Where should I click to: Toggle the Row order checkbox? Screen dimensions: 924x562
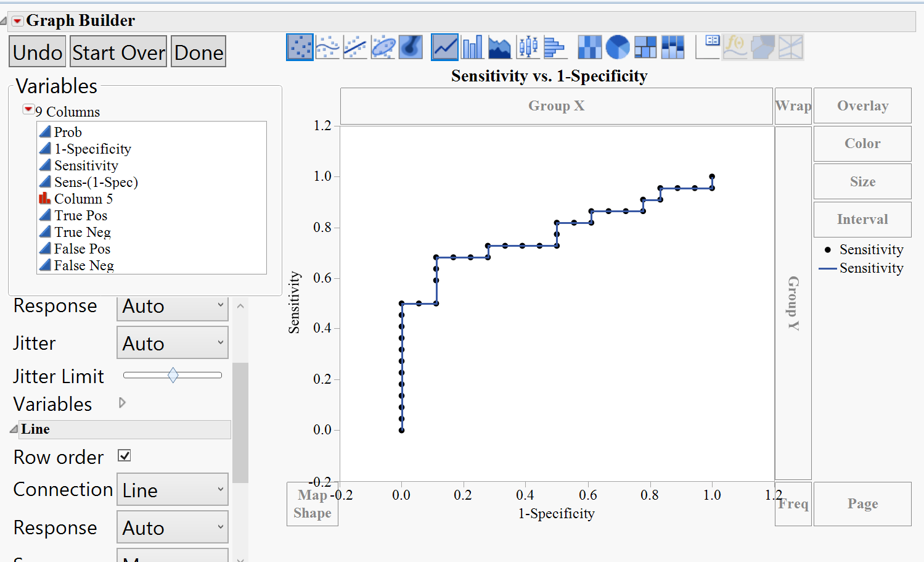pyautogui.click(x=124, y=455)
